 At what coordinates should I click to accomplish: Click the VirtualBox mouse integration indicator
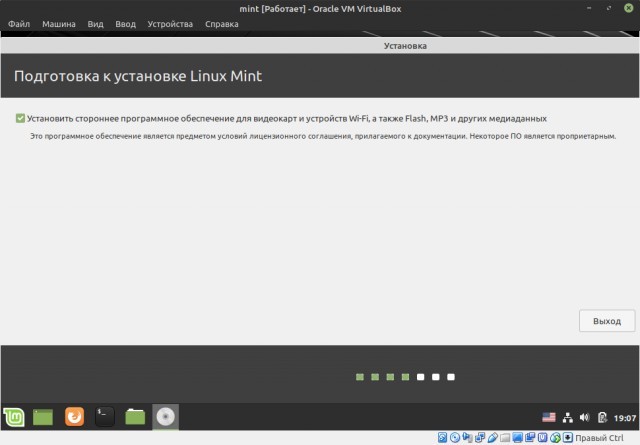(x=555, y=438)
